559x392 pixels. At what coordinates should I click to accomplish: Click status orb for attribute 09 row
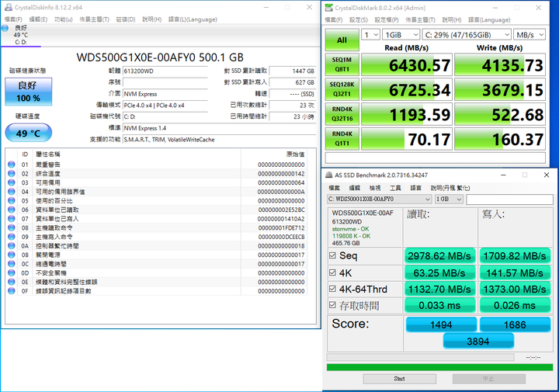pyautogui.click(x=12, y=237)
